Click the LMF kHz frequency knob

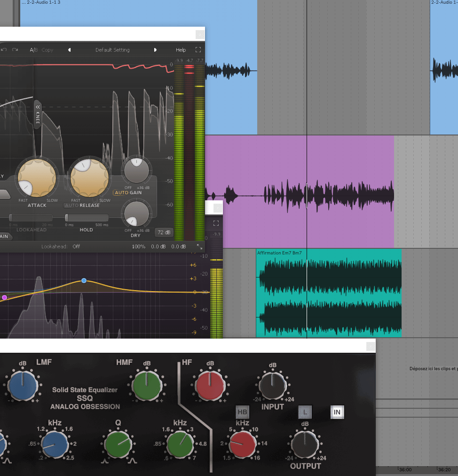point(55,444)
